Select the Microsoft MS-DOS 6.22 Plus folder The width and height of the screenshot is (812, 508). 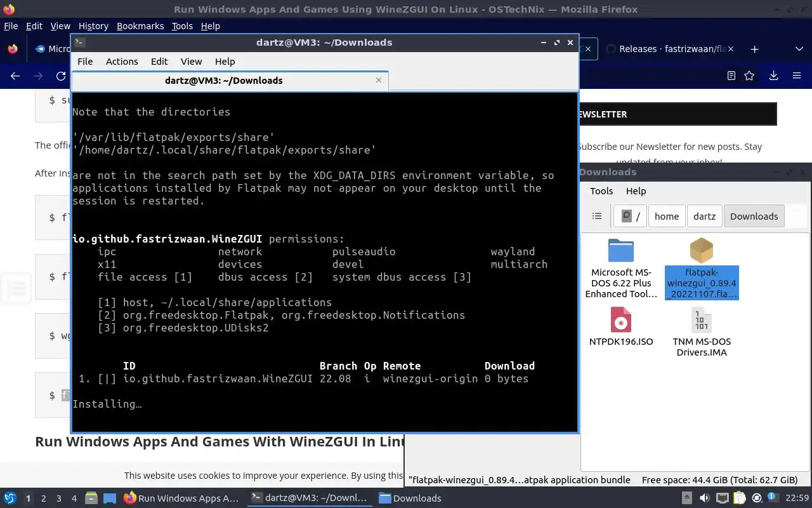click(621, 269)
